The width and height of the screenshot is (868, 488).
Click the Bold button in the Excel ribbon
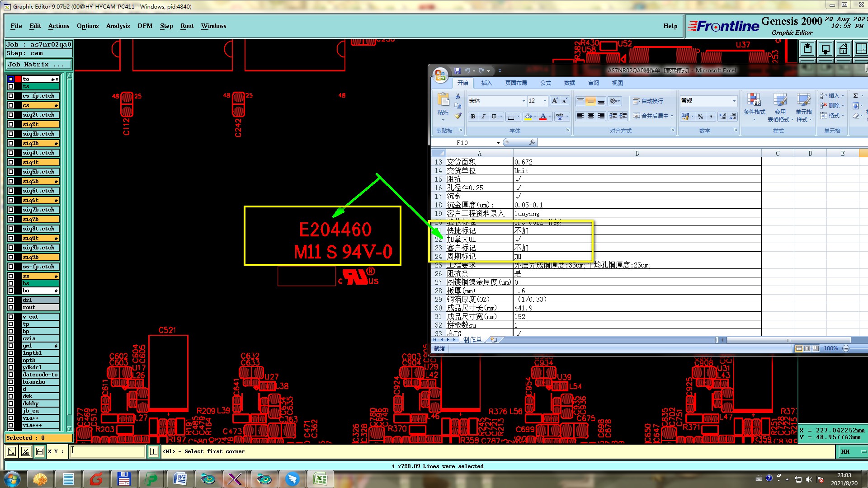click(x=473, y=117)
